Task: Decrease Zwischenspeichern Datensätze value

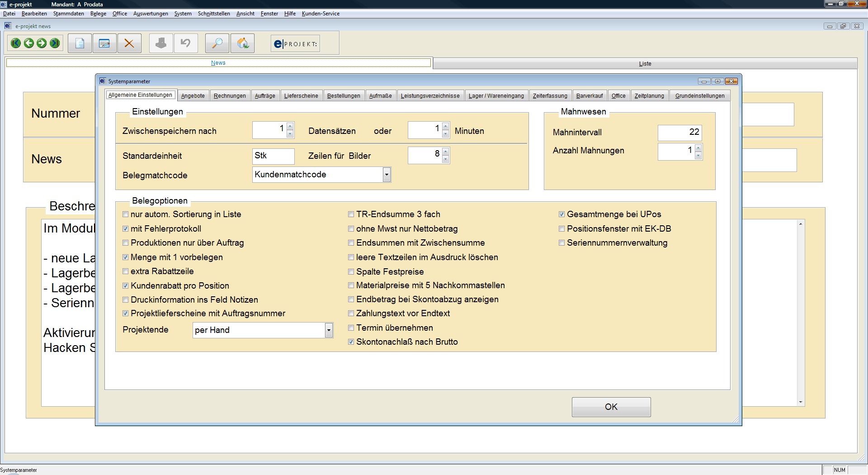Action: [290, 134]
